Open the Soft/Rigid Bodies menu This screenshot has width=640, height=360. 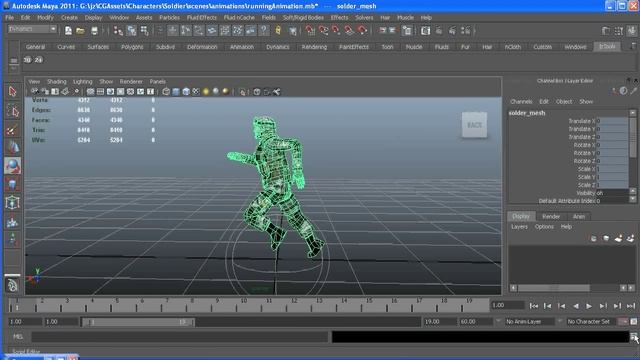point(303,18)
